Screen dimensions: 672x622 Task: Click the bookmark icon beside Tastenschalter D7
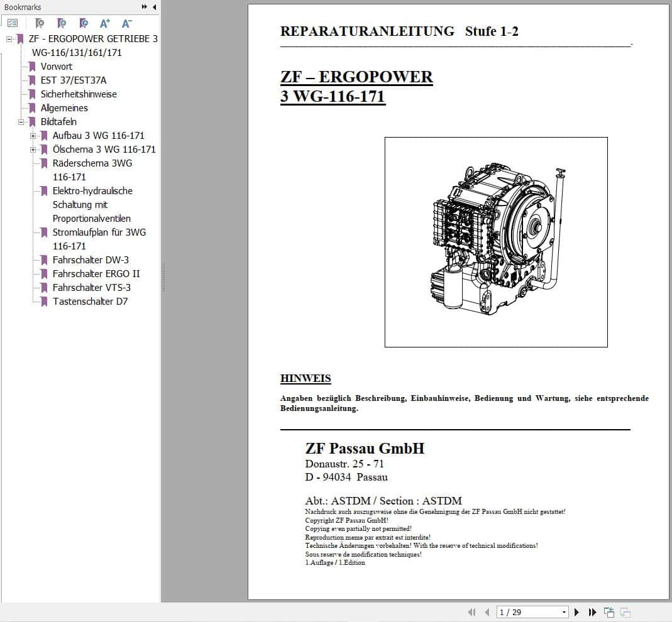pos(44,301)
